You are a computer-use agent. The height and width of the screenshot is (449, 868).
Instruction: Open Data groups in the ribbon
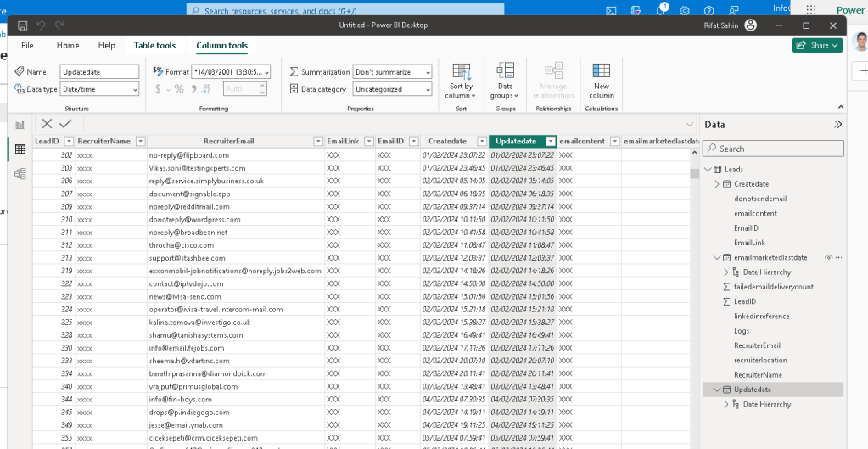[505, 81]
